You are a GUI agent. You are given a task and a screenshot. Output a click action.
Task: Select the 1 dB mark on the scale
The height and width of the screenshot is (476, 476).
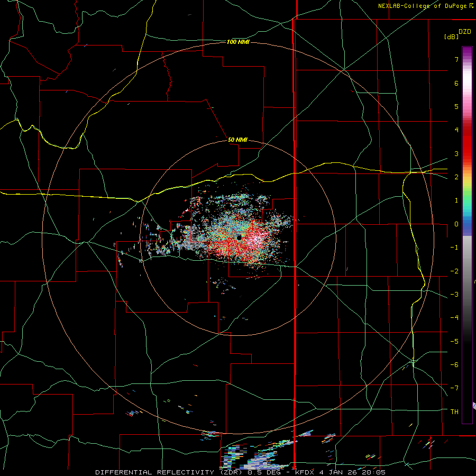pyautogui.click(x=456, y=200)
